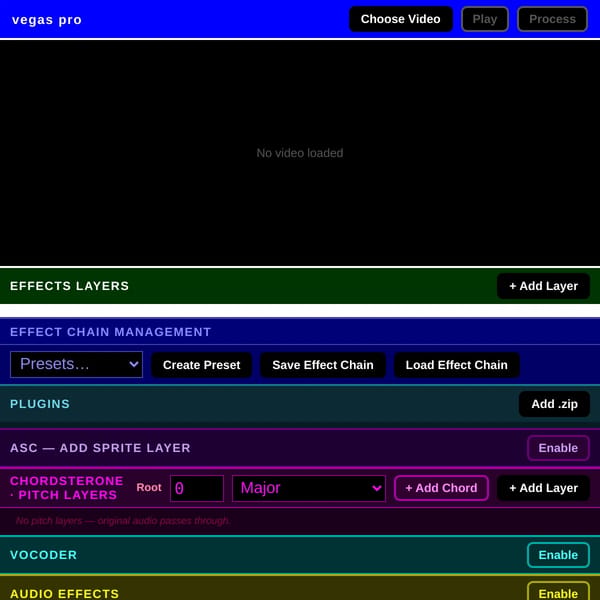
Task: Click the No video loaded preview area
Action: (x=300, y=153)
